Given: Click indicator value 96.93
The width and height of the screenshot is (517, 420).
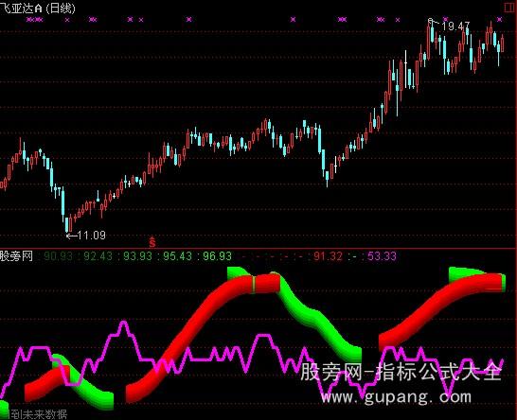Looking at the screenshot, I should [217, 256].
